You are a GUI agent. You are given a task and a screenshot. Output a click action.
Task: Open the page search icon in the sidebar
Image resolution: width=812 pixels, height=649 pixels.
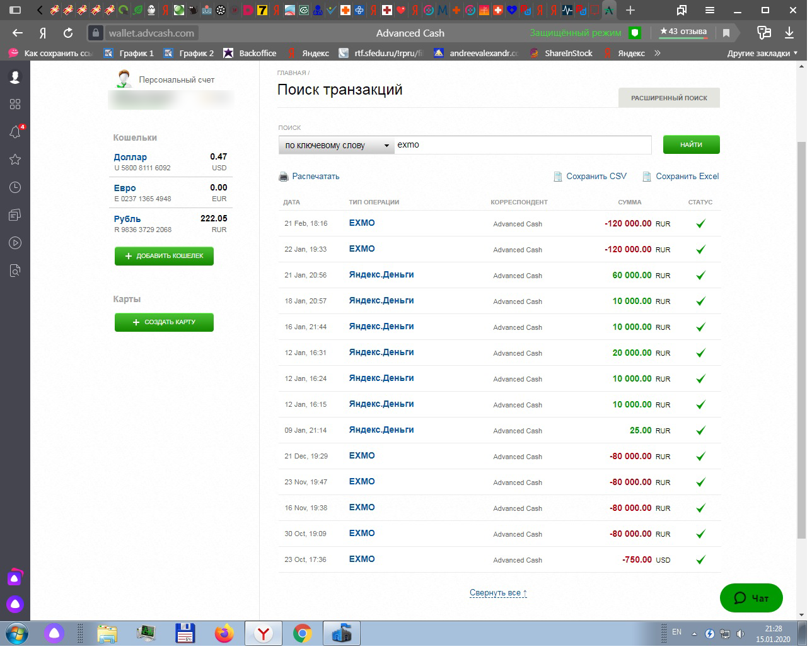[15, 271]
